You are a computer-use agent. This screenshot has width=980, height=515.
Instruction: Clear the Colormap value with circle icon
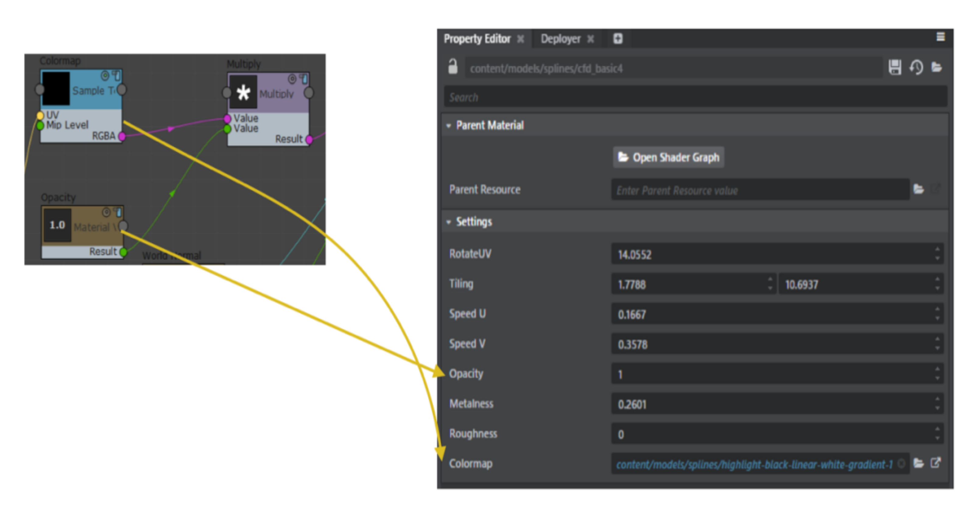pyautogui.click(x=901, y=463)
